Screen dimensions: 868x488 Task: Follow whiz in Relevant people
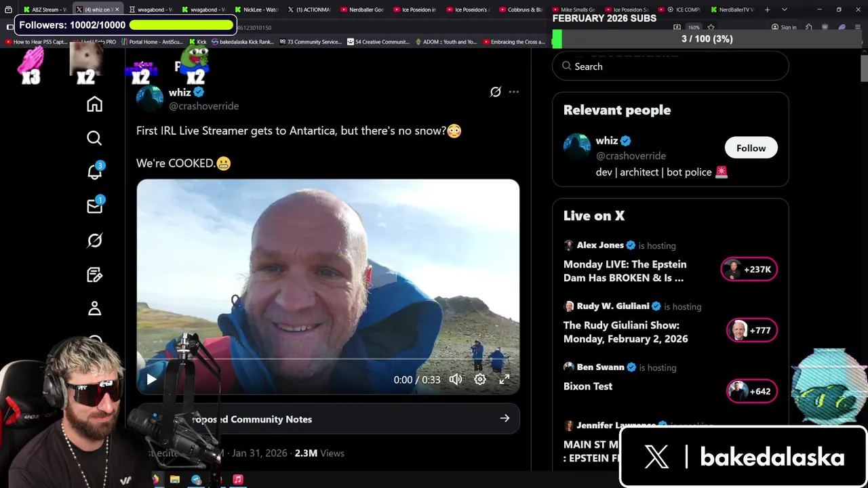[x=751, y=148]
